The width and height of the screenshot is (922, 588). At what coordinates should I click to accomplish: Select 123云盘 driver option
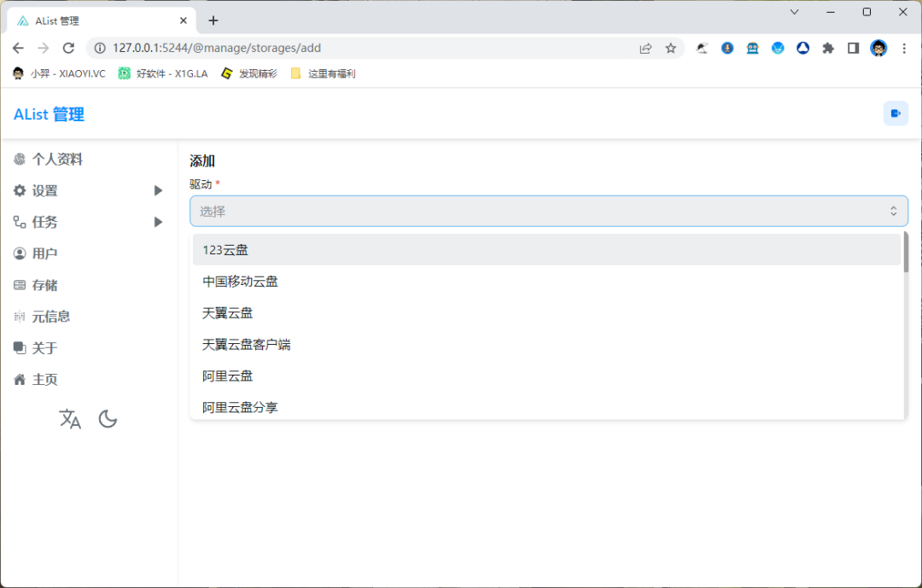tap(546, 250)
